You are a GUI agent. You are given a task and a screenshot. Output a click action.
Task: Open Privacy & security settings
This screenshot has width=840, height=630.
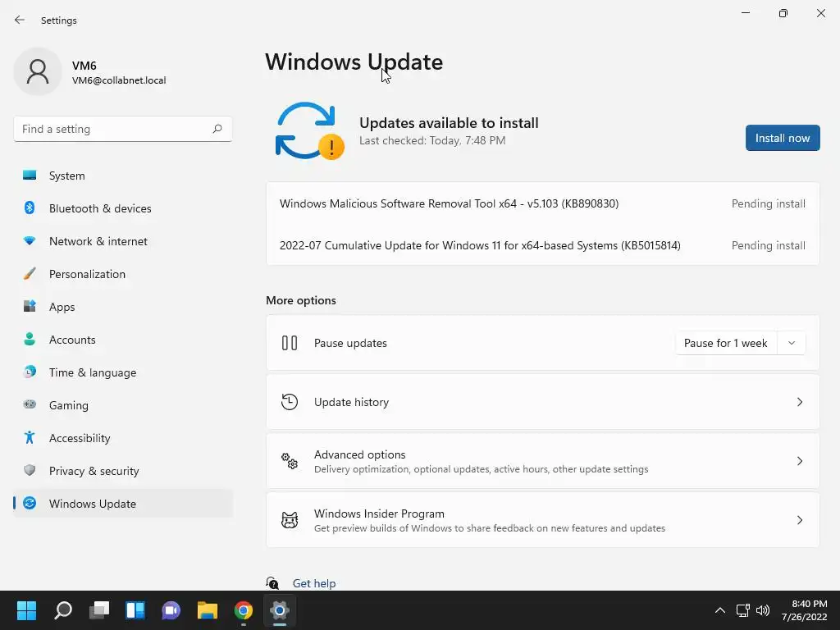coord(123,471)
